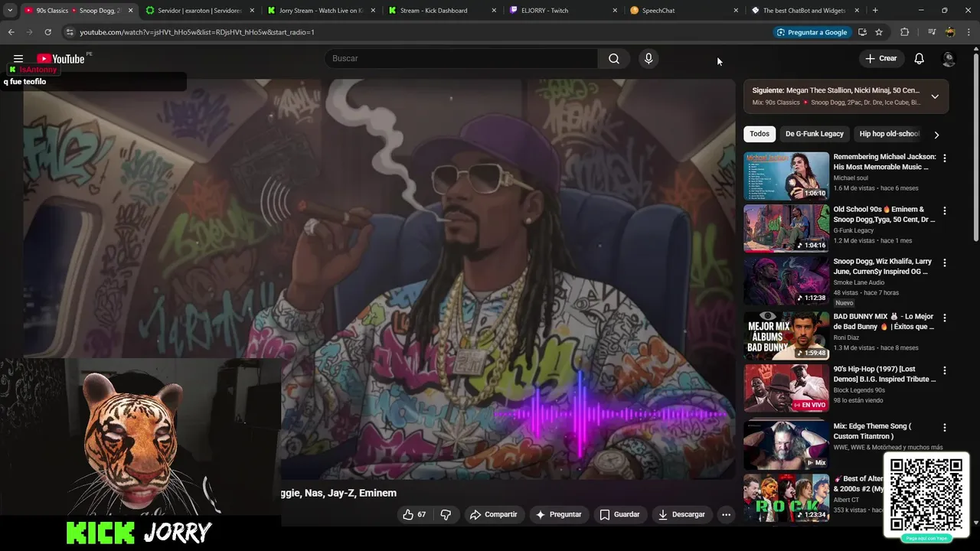Open options for Remembering Michael Jackson video
980x551 pixels.
click(944, 158)
